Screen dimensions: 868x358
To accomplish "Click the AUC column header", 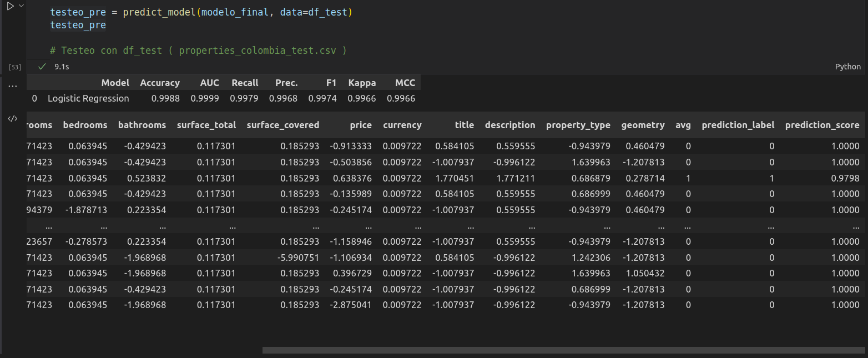I will pos(210,83).
